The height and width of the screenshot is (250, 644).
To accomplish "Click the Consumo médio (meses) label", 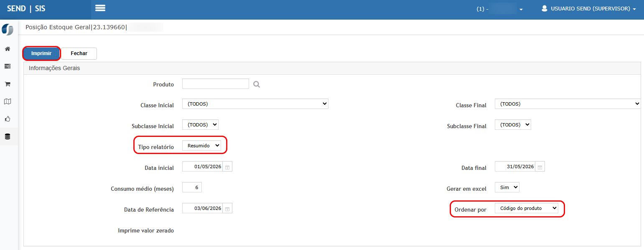I will pos(142,189).
